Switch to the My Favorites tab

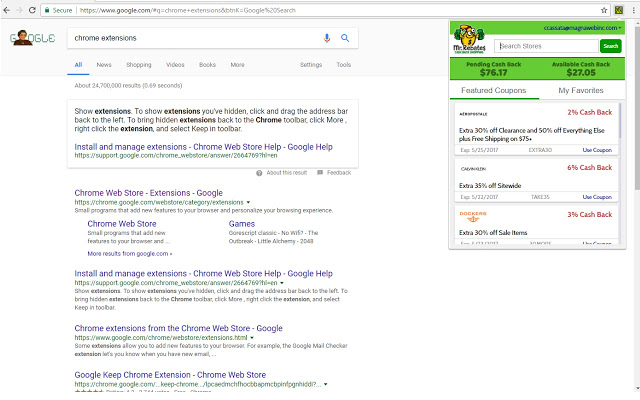point(581,91)
